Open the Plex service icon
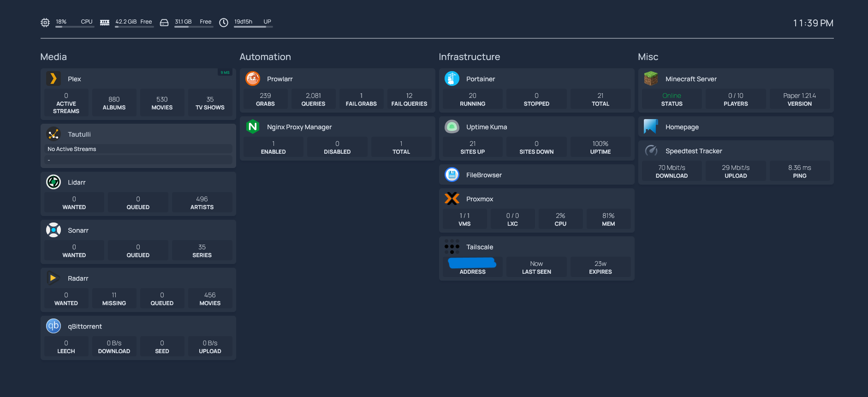 pos(54,79)
